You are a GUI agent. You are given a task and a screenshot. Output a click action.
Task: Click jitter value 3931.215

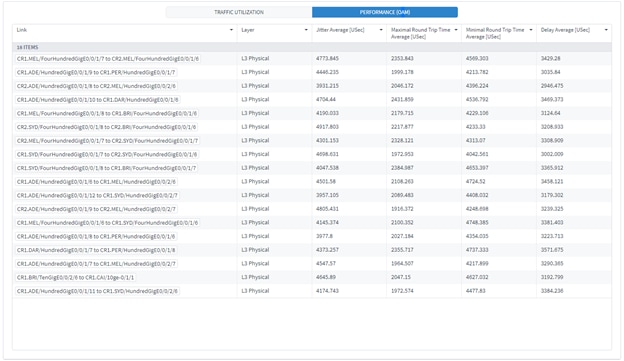tap(328, 86)
